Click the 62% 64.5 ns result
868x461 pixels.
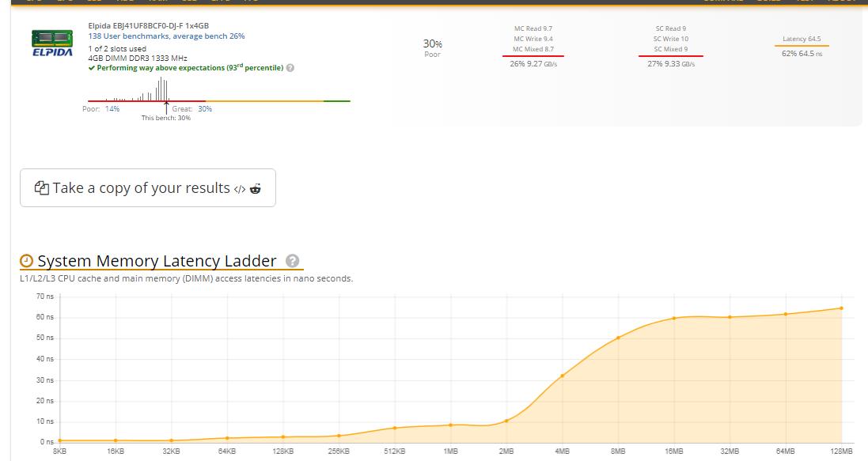802,54
